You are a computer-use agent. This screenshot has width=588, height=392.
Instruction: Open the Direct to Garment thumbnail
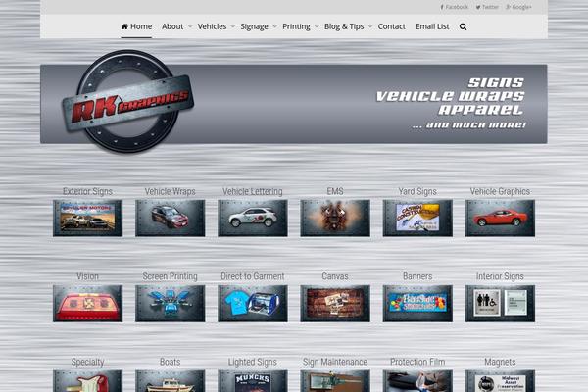click(x=253, y=304)
